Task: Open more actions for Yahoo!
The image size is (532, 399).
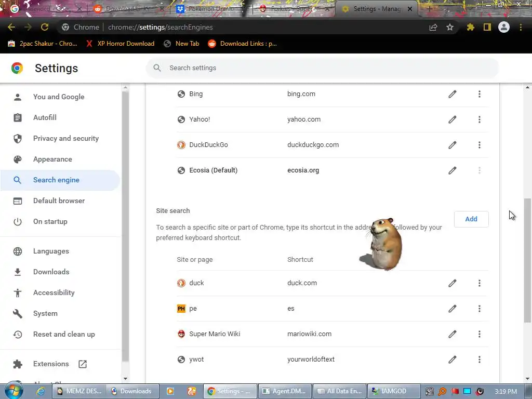Action: pos(480,119)
